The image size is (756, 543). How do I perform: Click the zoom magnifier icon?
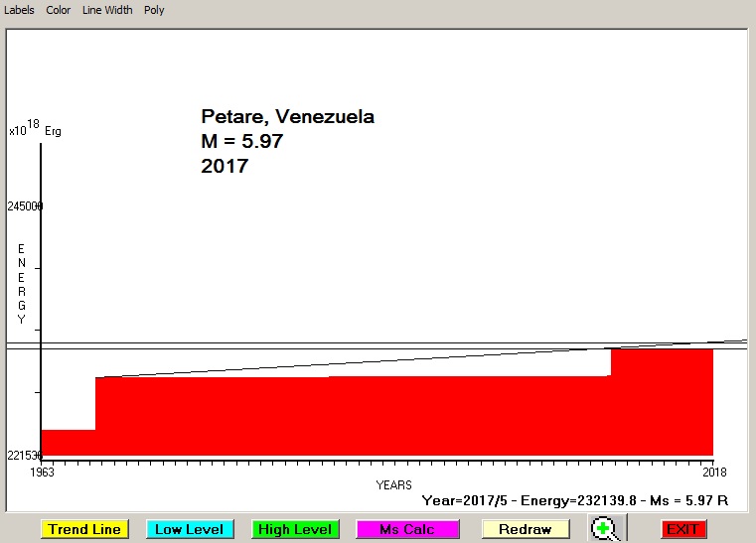[603, 529]
